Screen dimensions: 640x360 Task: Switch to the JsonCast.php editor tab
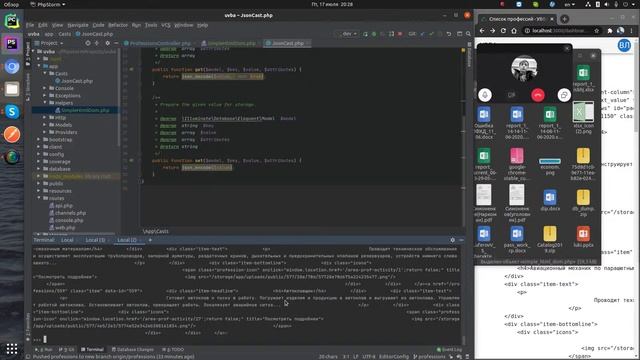pos(287,43)
